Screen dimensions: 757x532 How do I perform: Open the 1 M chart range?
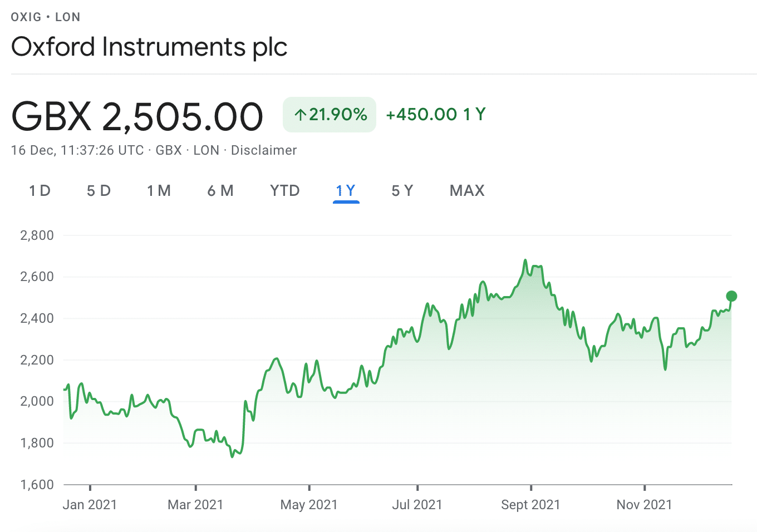pos(159,191)
